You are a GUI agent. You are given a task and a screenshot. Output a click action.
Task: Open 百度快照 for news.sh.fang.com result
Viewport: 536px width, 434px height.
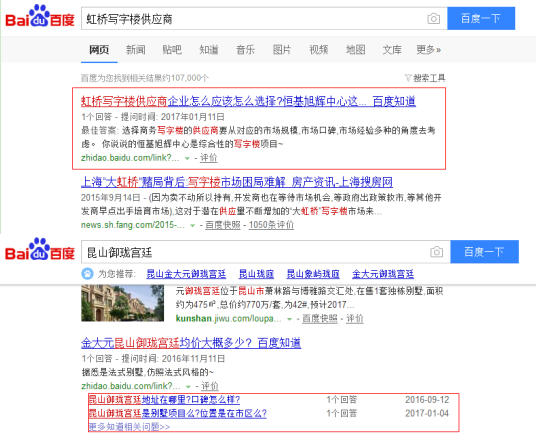tap(223, 225)
